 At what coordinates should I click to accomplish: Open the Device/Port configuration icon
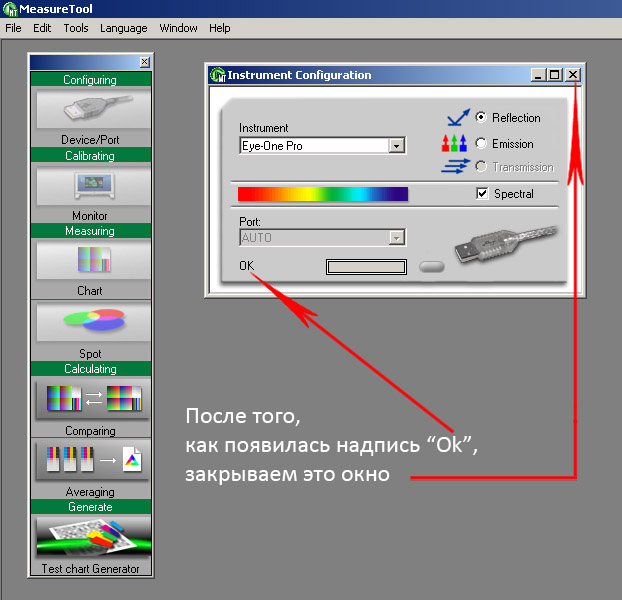click(93, 109)
